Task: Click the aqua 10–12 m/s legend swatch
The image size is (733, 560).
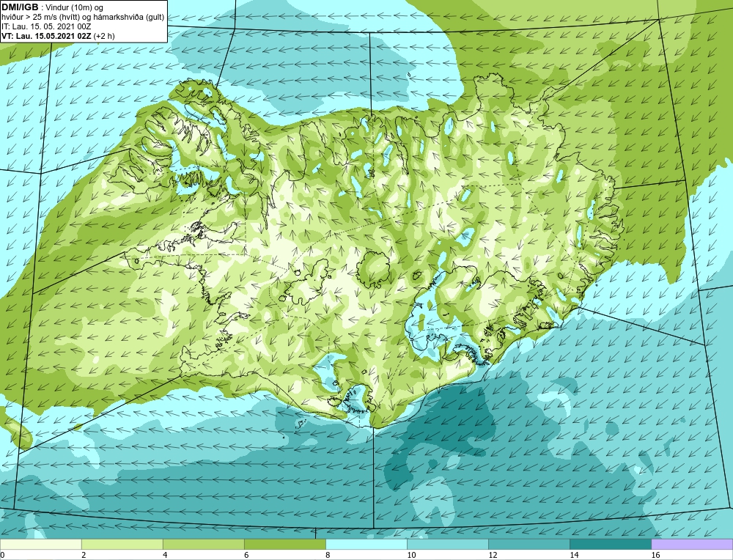Action: [x=447, y=544]
